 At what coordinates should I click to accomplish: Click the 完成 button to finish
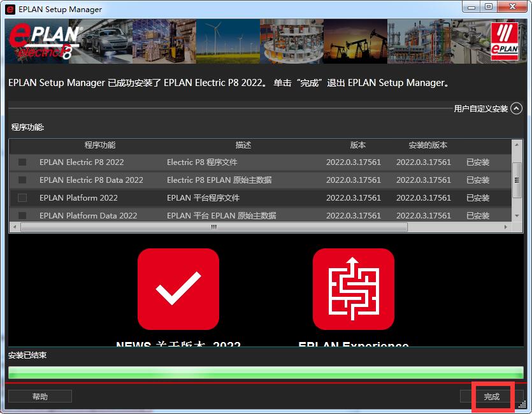(x=492, y=397)
